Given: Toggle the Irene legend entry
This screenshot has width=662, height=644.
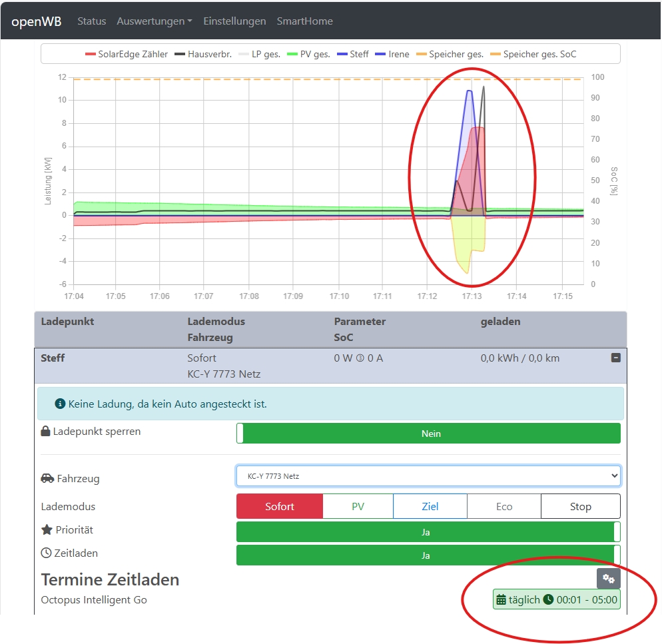Looking at the screenshot, I should pos(392,54).
